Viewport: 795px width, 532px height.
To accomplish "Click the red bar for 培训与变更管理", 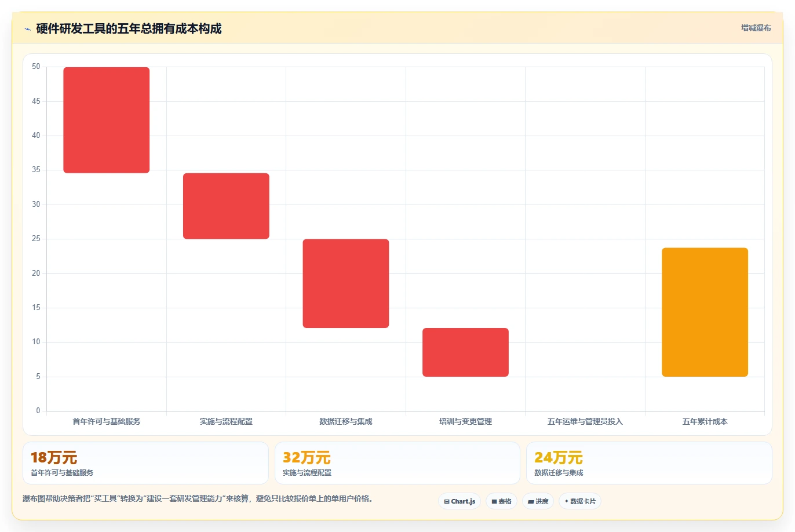I will pos(465,352).
